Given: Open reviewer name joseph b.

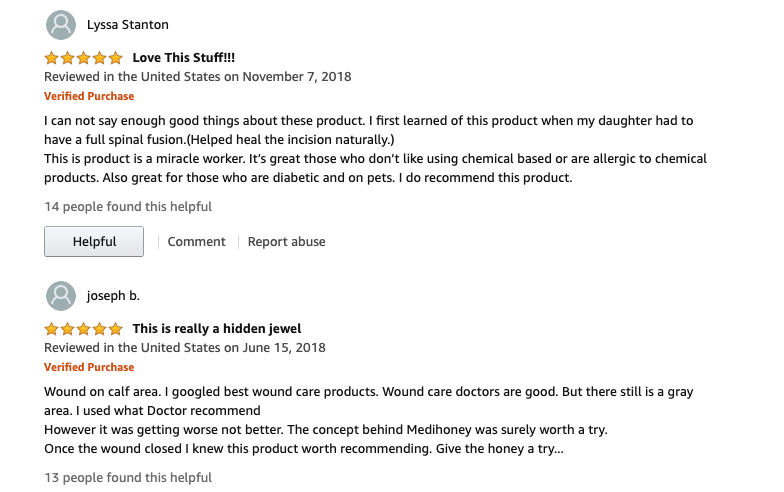Looking at the screenshot, I should click(x=114, y=296).
